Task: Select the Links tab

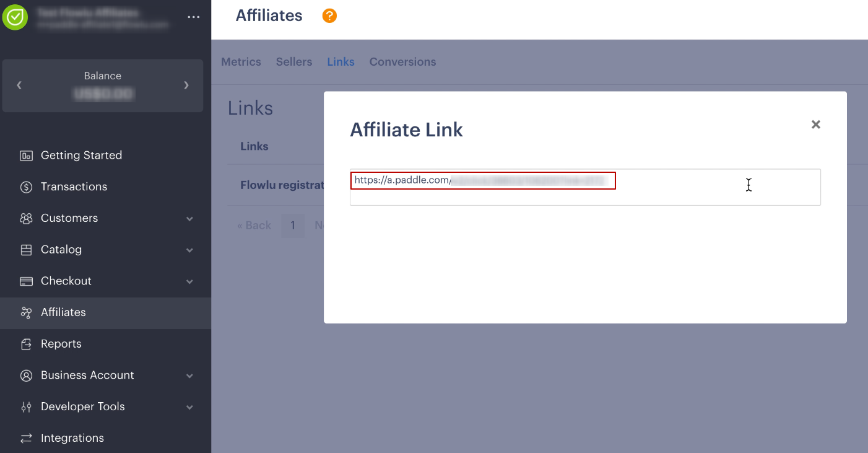Action: click(x=341, y=62)
